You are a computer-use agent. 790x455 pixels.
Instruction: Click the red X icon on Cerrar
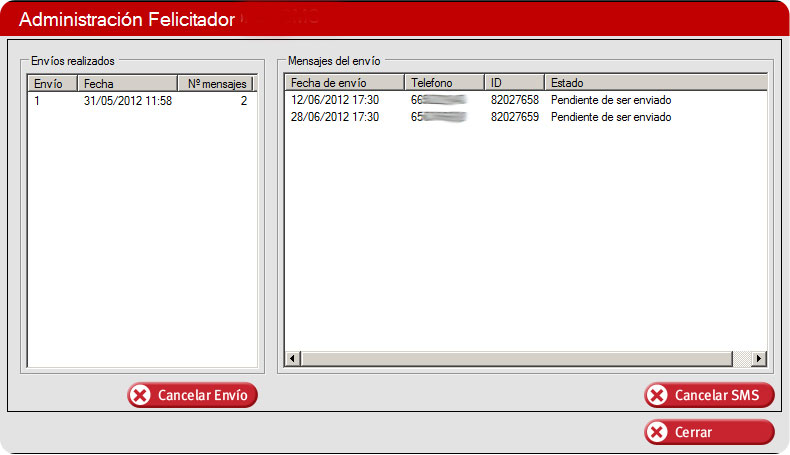click(x=657, y=433)
